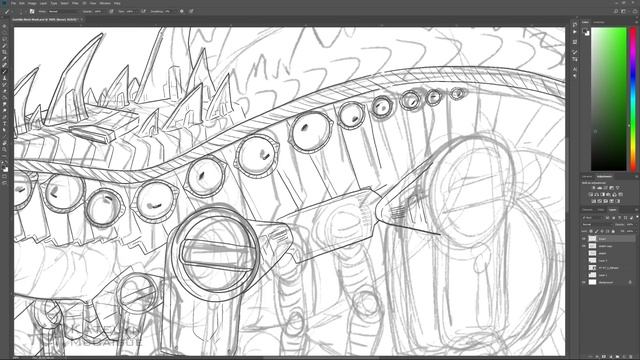Image resolution: width=640 pixels, height=360 pixels.
Task: Select the Eyedropper tool
Action: tap(4, 58)
